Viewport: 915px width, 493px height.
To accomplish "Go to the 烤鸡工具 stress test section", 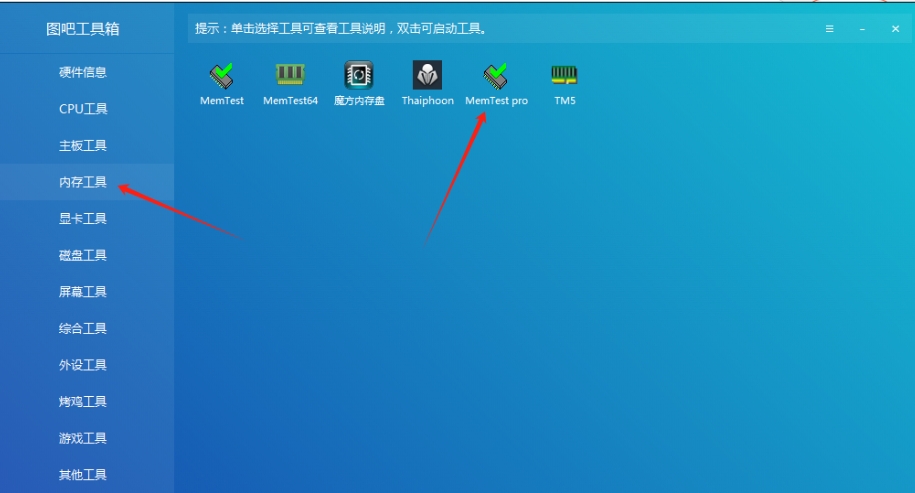I will pyautogui.click(x=83, y=402).
